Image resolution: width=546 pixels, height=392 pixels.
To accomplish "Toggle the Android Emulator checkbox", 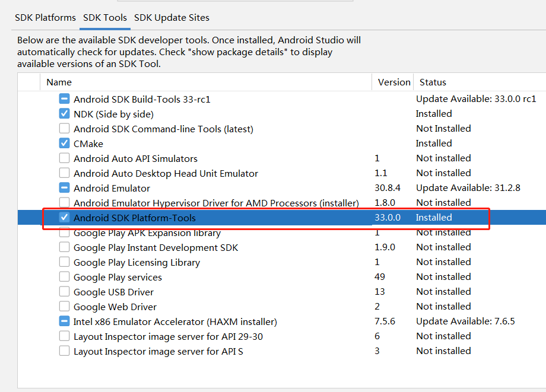I will [x=64, y=188].
